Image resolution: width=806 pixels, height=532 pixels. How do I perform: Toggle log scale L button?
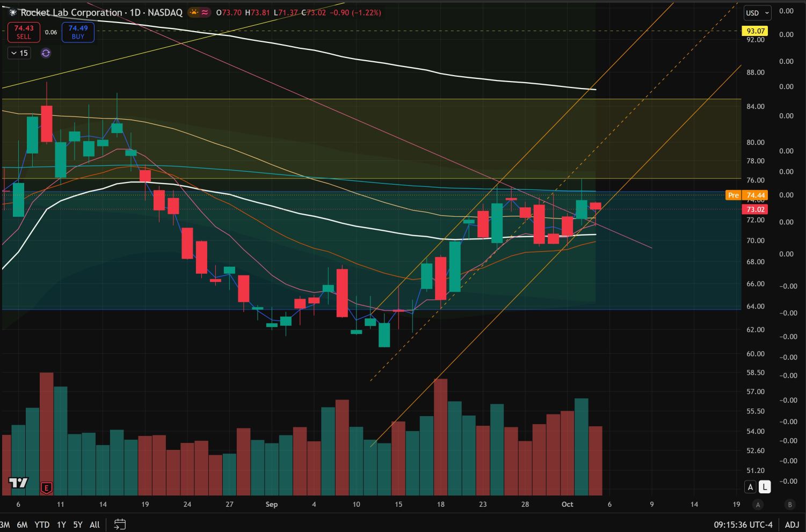[764, 487]
